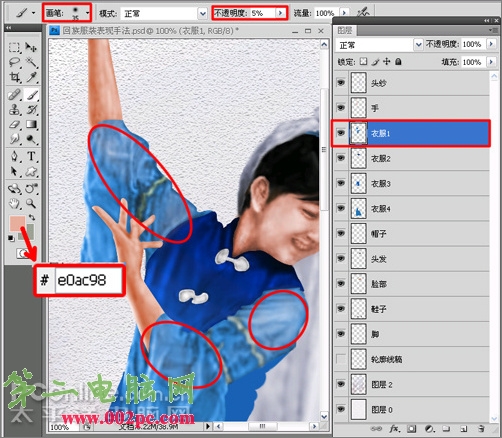Lock layer position
Viewport: 502px width, 438px height.
tap(387, 62)
